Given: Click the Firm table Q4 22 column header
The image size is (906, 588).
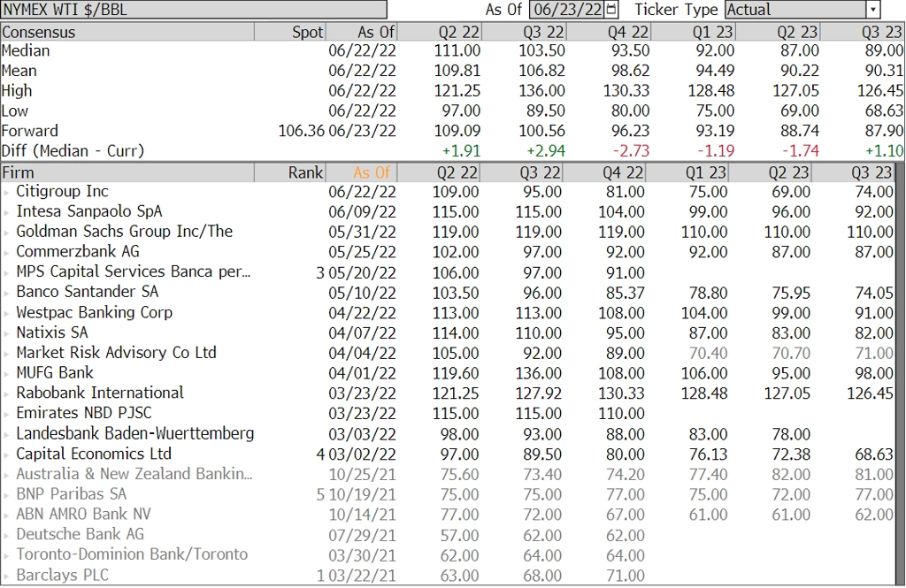Looking at the screenshot, I should pos(604,172).
